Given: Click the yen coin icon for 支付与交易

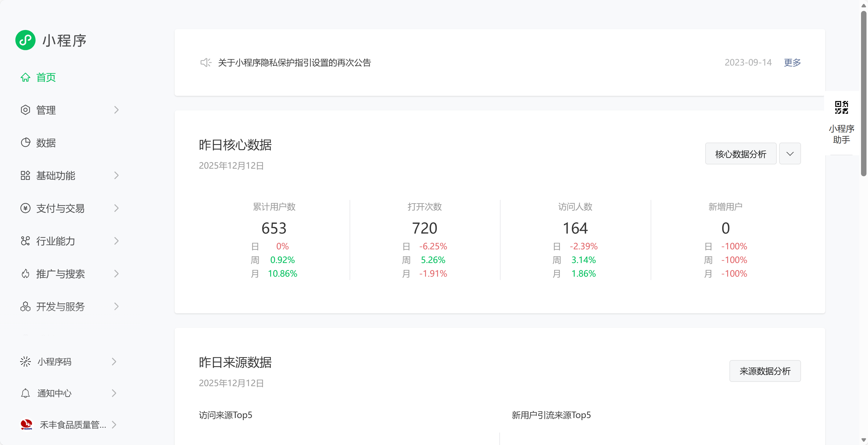Looking at the screenshot, I should click(x=25, y=208).
